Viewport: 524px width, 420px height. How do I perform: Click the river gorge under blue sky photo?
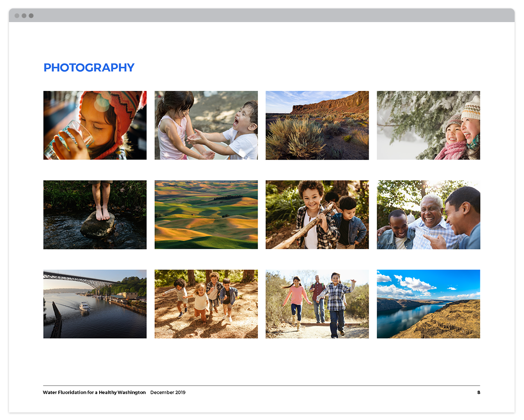click(x=428, y=304)
